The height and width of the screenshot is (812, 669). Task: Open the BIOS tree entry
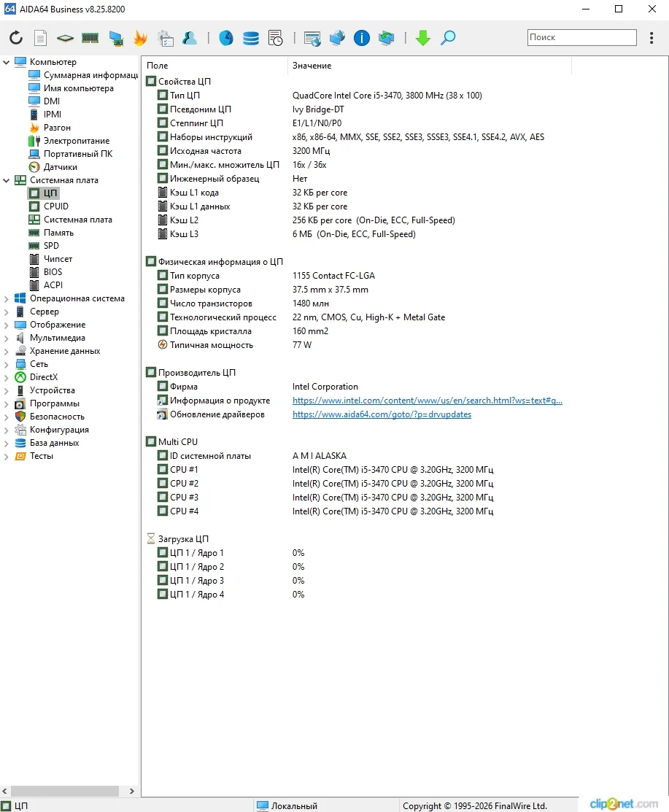[46, 272]
